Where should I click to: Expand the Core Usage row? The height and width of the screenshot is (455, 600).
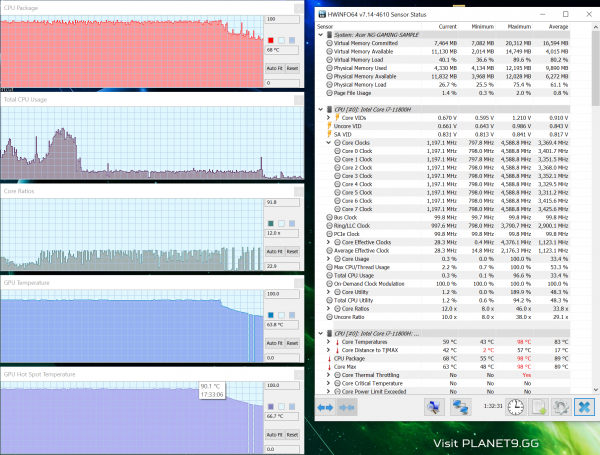click(329, 259)
